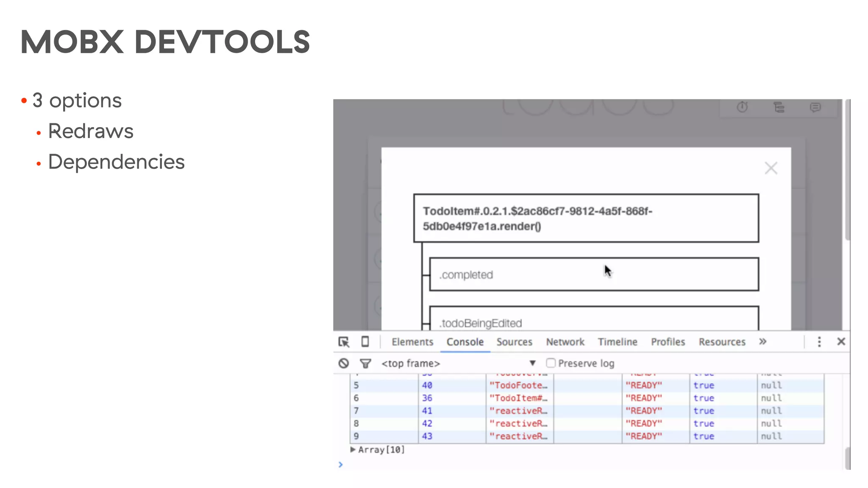Open the Sources tab
The width and height of the screenshot is (868, 488).
click(x=514, y=342)
